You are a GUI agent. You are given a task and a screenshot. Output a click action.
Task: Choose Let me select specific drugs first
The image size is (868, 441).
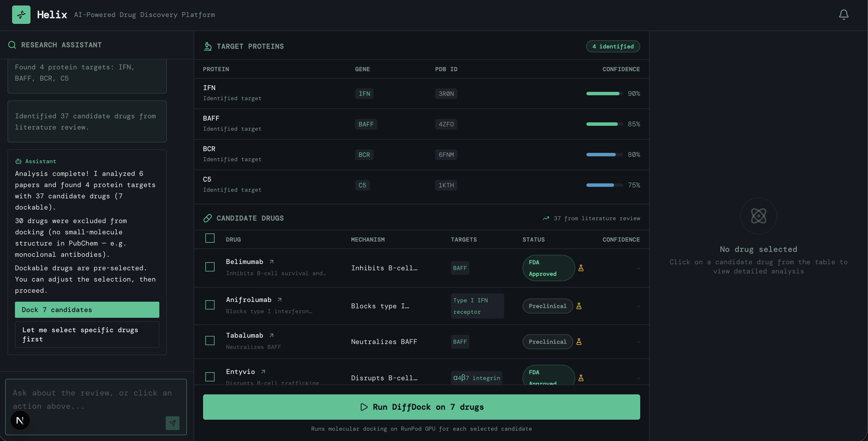click(87, 334)
